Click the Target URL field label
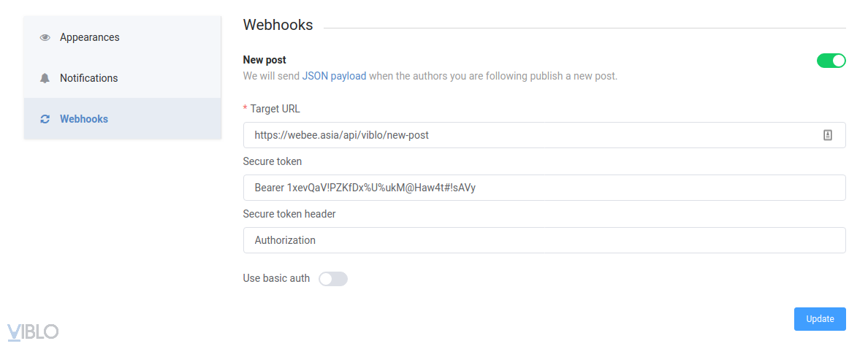The height and width of the screenshot is (349, 868). pyautogui.click(x=275, y=109)
